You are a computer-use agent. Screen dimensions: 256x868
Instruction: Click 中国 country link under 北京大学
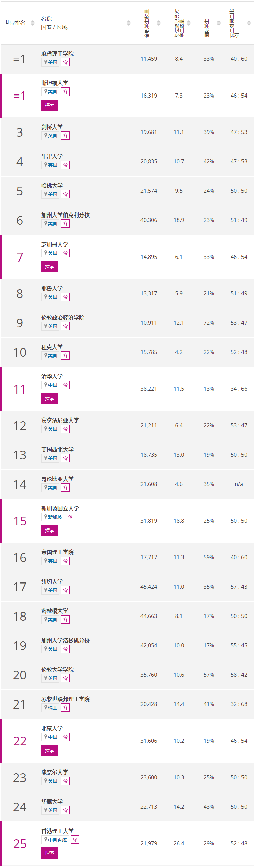53,737
